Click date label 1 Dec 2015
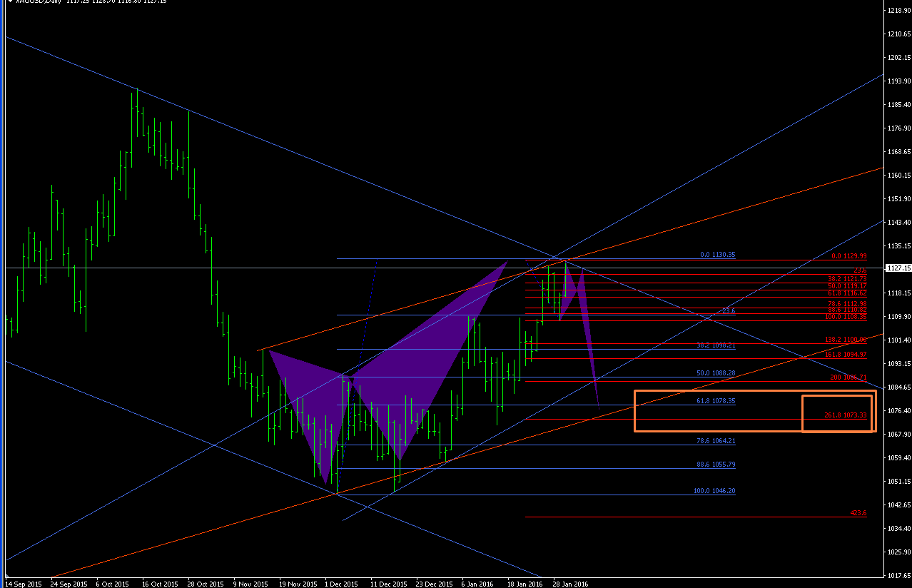912x588 pixels. click(x=341, y=584)
